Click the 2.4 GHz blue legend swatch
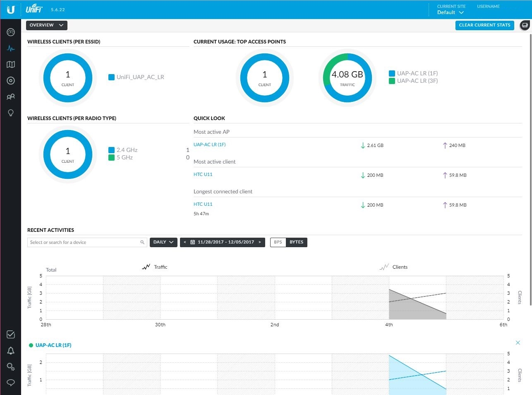532x395 pixels. [111, 150]
